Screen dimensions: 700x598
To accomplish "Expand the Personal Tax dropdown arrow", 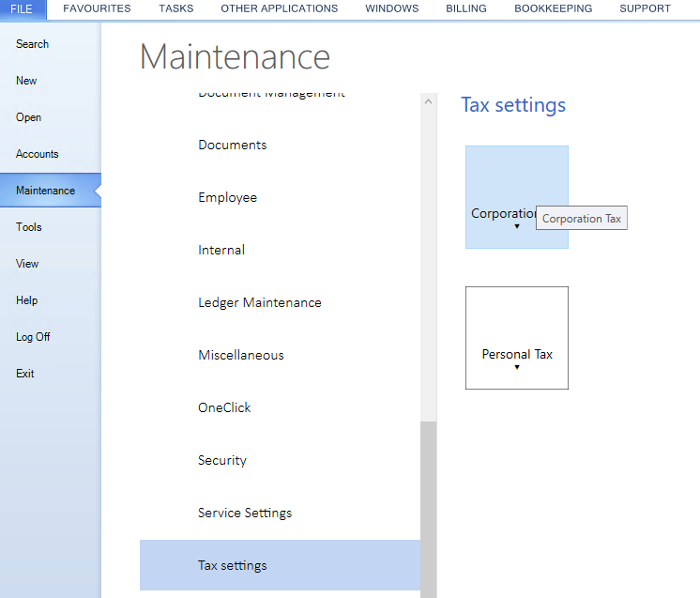I will click(x=517, y=367).
